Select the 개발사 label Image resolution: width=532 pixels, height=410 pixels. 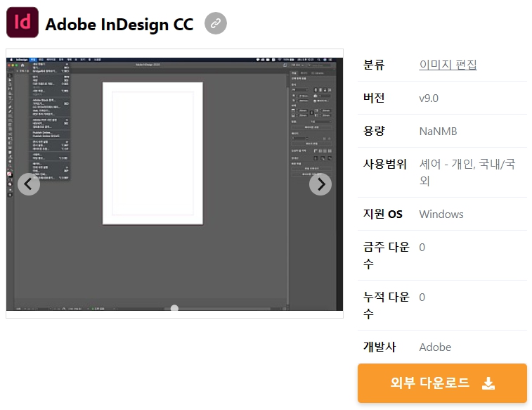pos(379,347)
